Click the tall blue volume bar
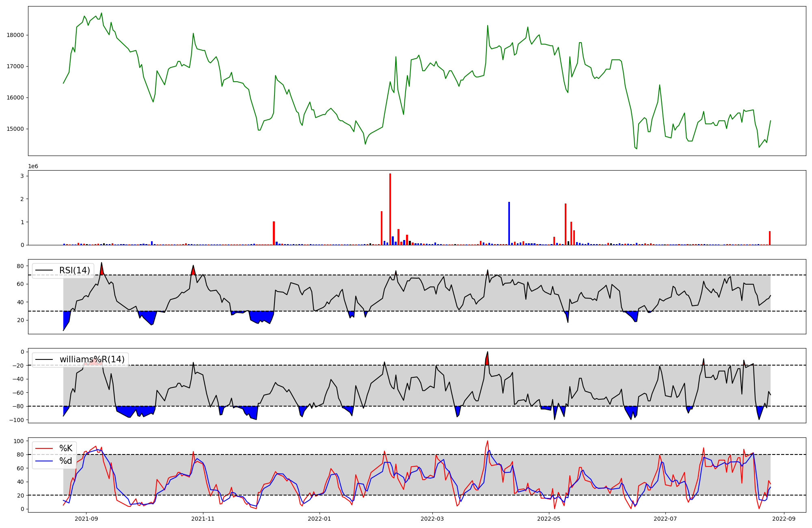812x528 pixels. coord(509,223)
